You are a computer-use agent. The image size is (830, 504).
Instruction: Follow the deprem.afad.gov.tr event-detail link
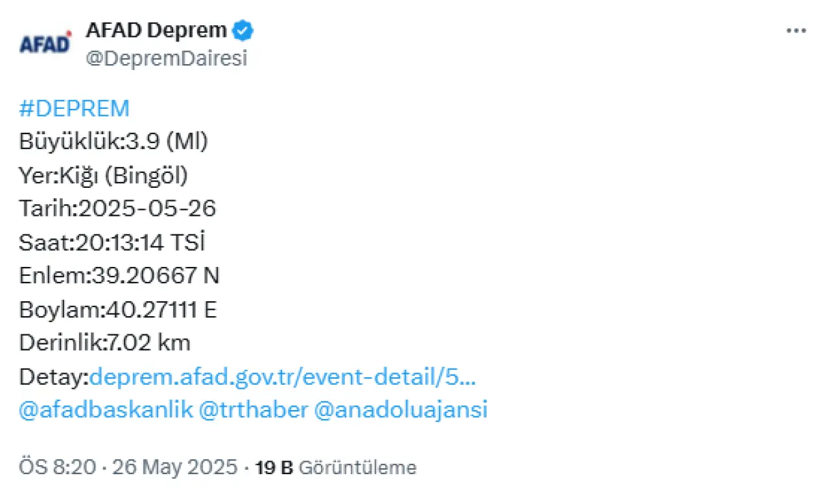click(283, 376)
